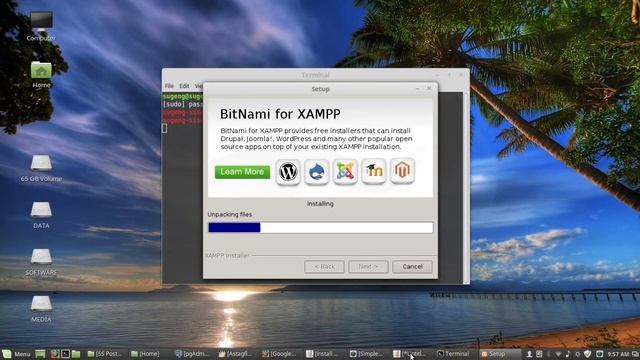Click the Terminal window title bar
The height and width of the screenshot is (360, 640).
point(316,75)
